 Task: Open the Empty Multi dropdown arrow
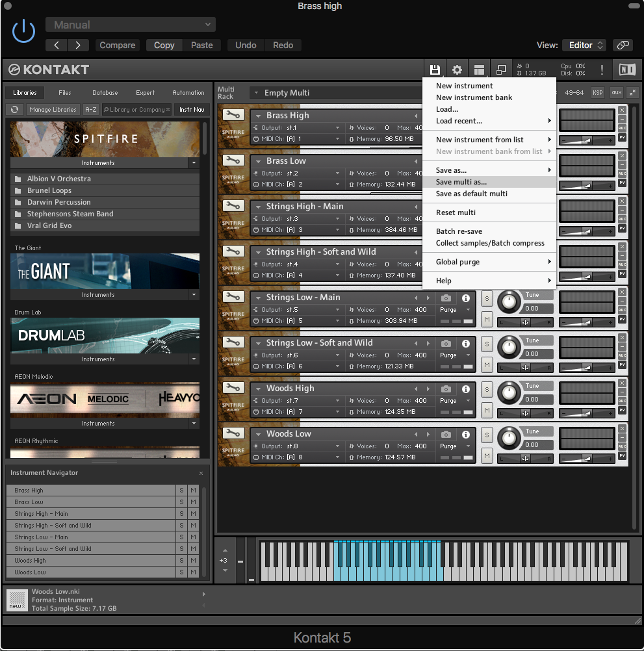256,93
